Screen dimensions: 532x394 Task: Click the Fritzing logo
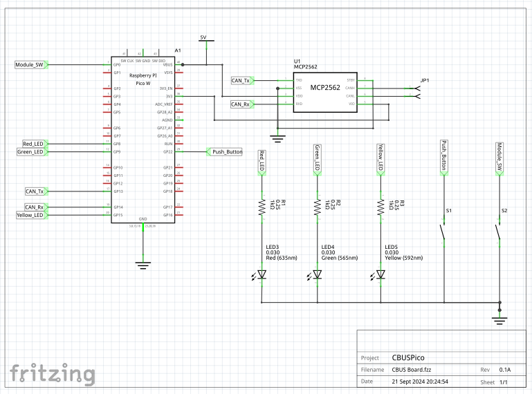click(52, 374)
